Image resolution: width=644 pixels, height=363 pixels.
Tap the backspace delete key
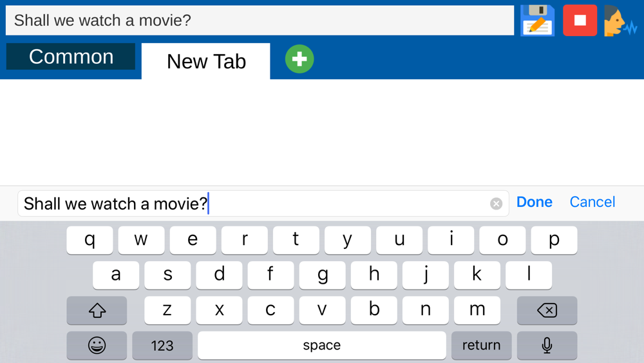tap(547, 310)
